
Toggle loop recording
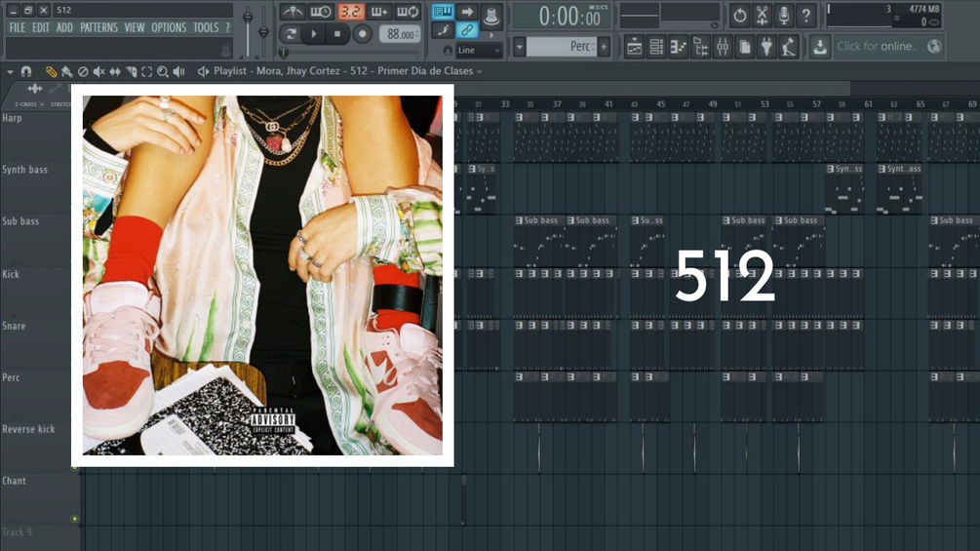click(x=409, y=12)
